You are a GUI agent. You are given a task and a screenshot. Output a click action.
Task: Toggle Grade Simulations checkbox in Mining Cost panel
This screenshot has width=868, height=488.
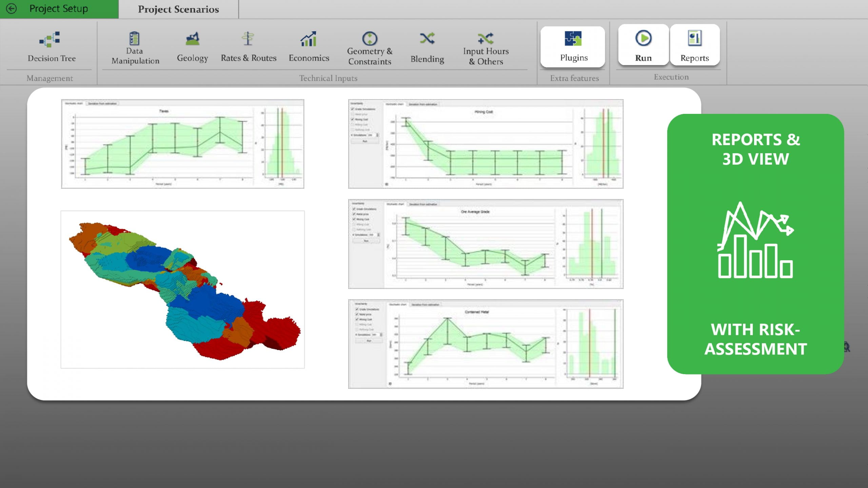point(353,109)
